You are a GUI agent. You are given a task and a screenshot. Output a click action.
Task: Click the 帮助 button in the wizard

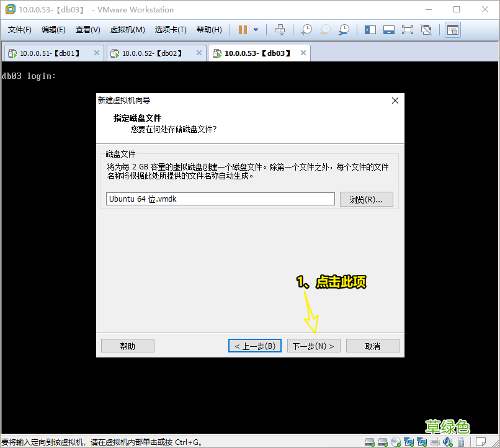[128, 346]
